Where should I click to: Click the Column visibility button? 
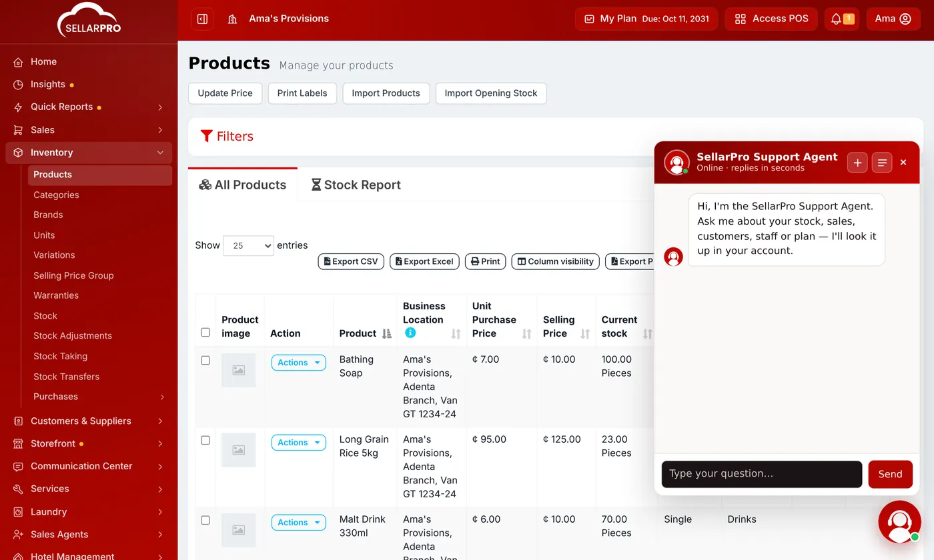[556, 261]
